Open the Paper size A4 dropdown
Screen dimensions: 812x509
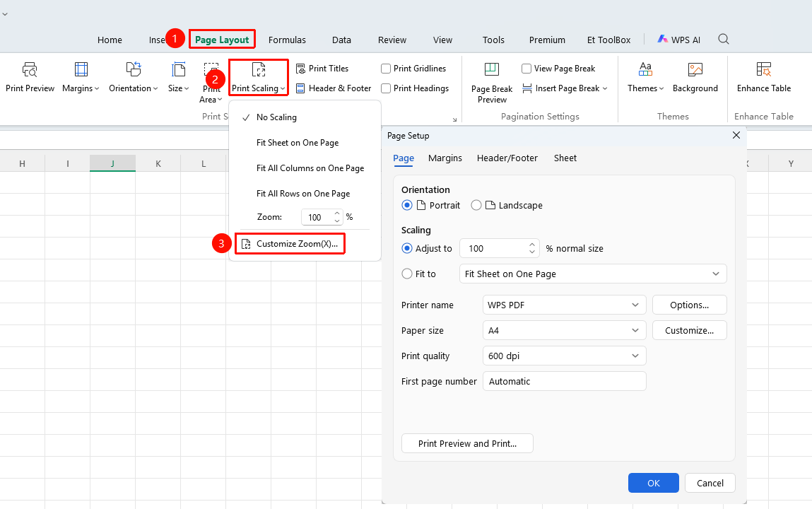coord(564,330)
